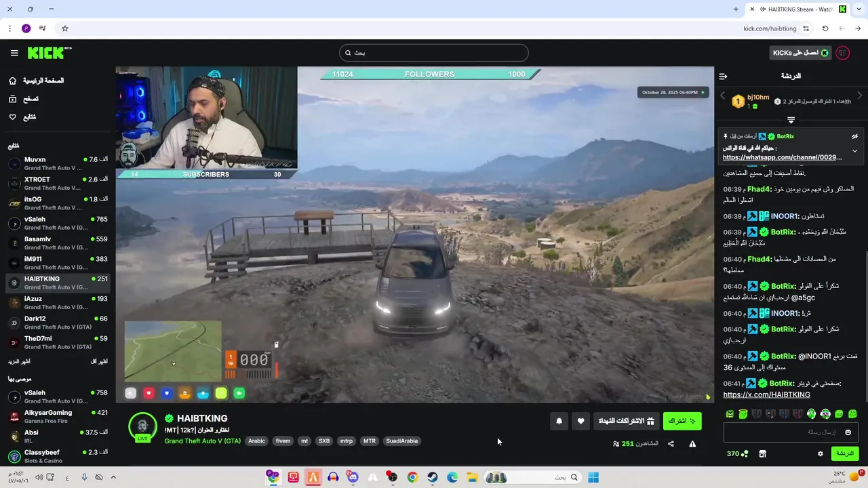Open Grand Theft Auto V category link
The height and width of the screenshot is (488, 868).
(x=202, y=441)
